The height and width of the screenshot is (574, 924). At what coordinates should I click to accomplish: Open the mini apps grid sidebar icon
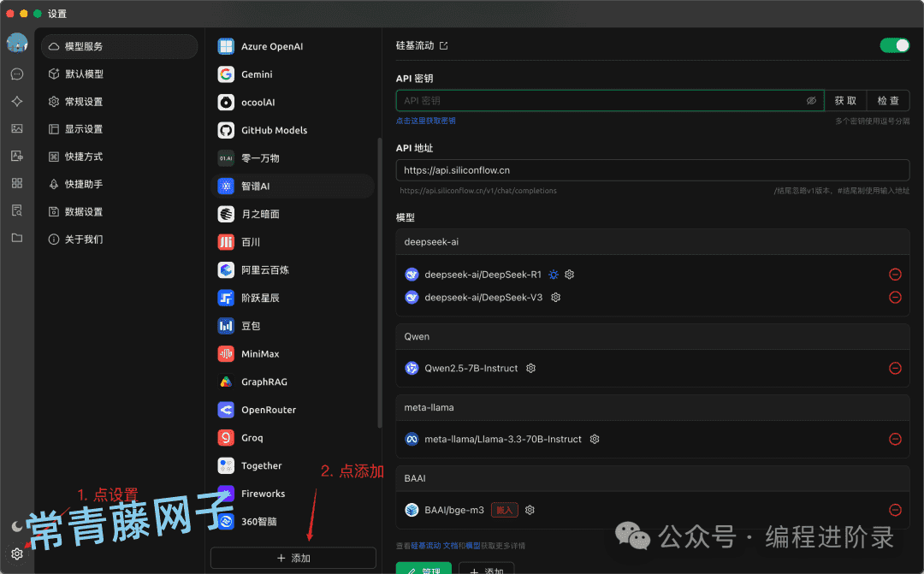17,183
